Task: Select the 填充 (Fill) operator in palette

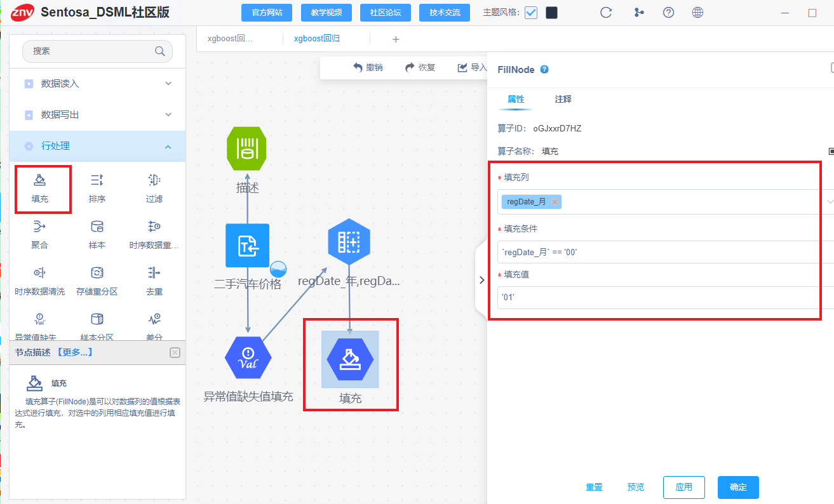Action: [x=40, y=188]
